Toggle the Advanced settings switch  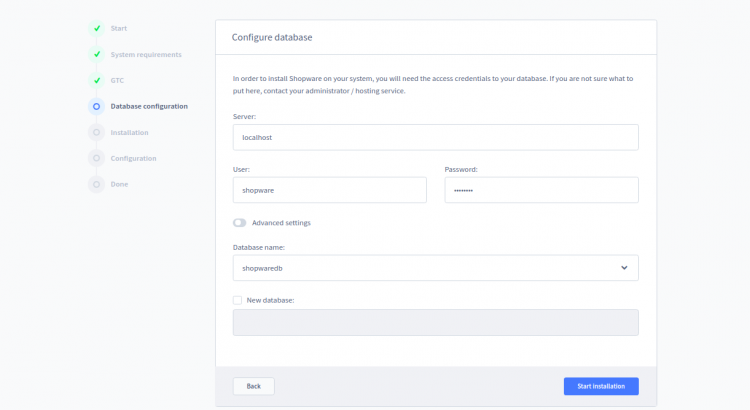[x=240, y=222]
